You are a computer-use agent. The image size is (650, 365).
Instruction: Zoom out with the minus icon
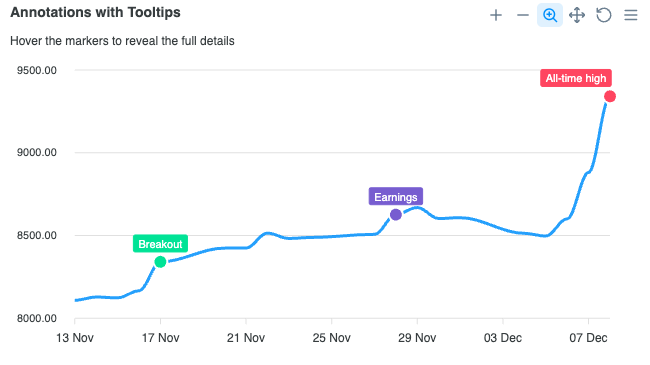pyautogui.click(x=523, y=15)
